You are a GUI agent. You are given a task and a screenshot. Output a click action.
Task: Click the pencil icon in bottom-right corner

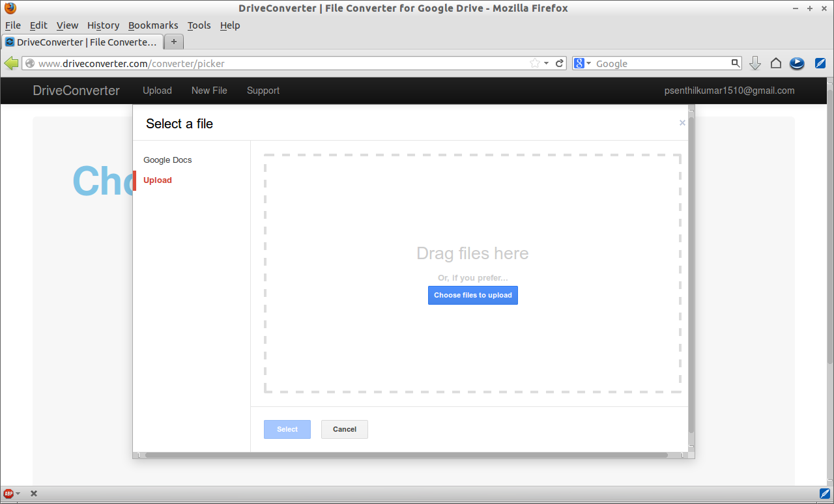(824, 493)
